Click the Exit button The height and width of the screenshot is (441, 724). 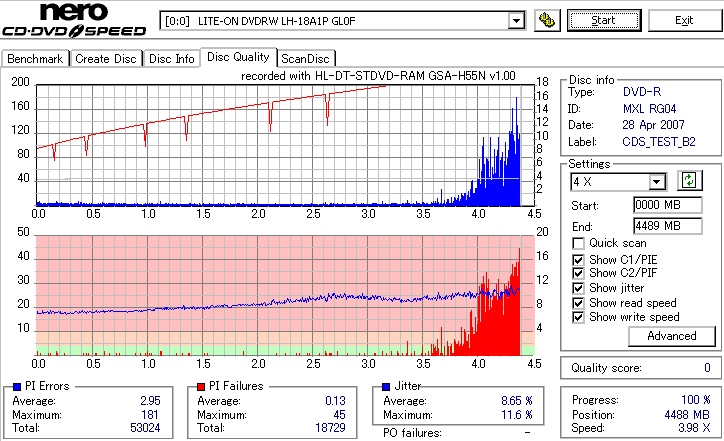point(684,21)
